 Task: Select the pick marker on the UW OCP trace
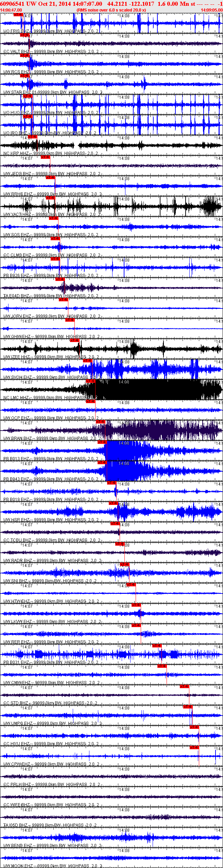point(91,401)
